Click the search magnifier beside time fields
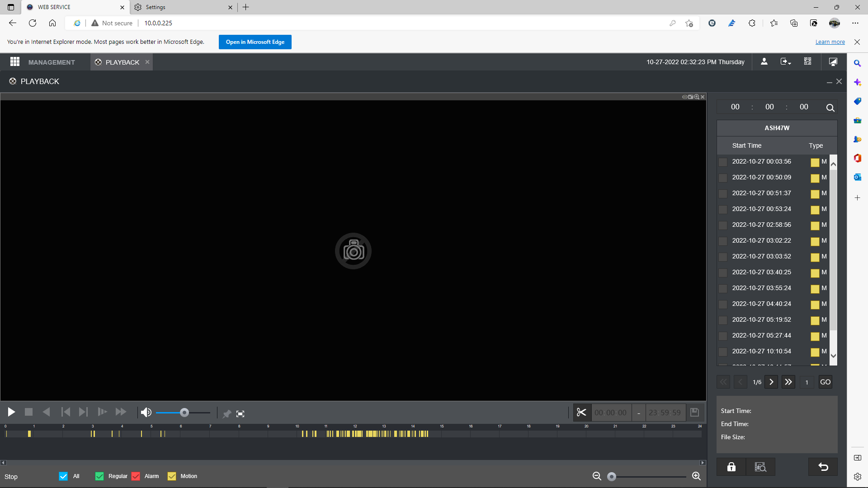 pos(830,108)
